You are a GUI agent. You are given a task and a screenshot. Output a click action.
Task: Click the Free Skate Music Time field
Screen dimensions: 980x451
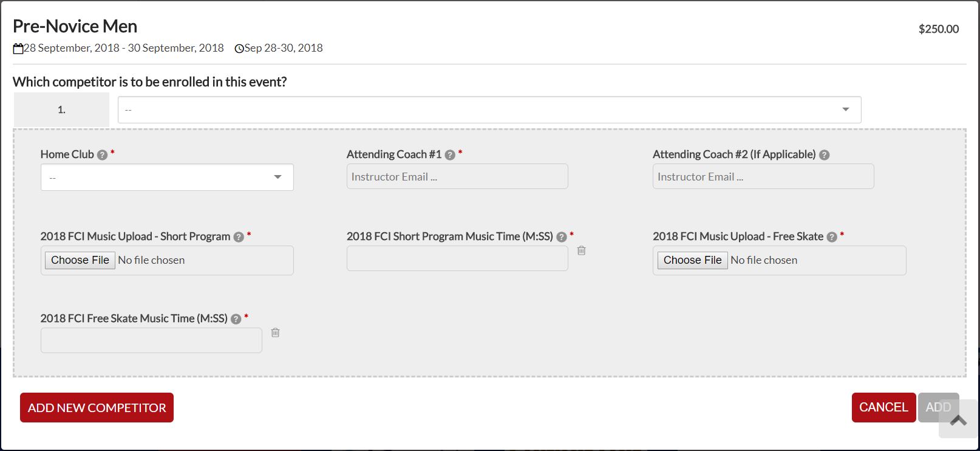[151, 340]
